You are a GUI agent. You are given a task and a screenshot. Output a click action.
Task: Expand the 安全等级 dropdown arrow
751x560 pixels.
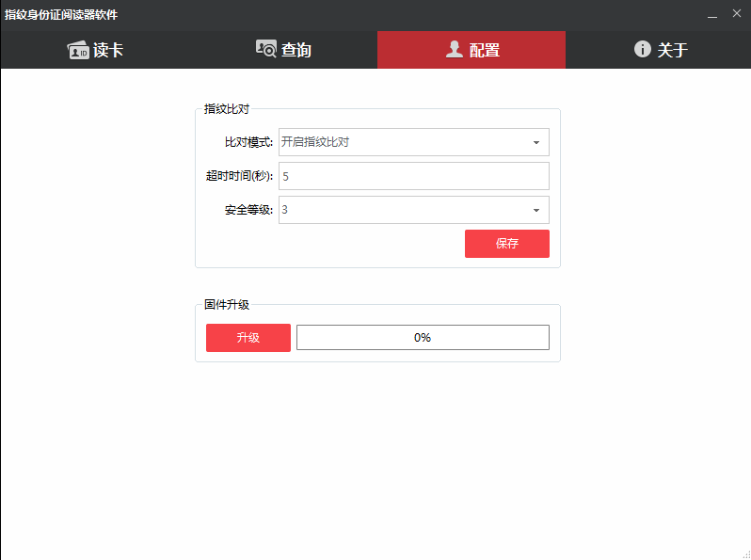pyautogui.click(x=536, y=210)
